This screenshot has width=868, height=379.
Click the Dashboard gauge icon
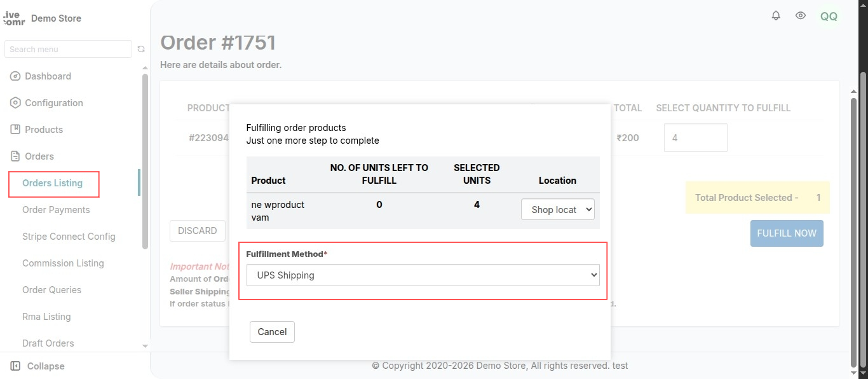(15, 76)
